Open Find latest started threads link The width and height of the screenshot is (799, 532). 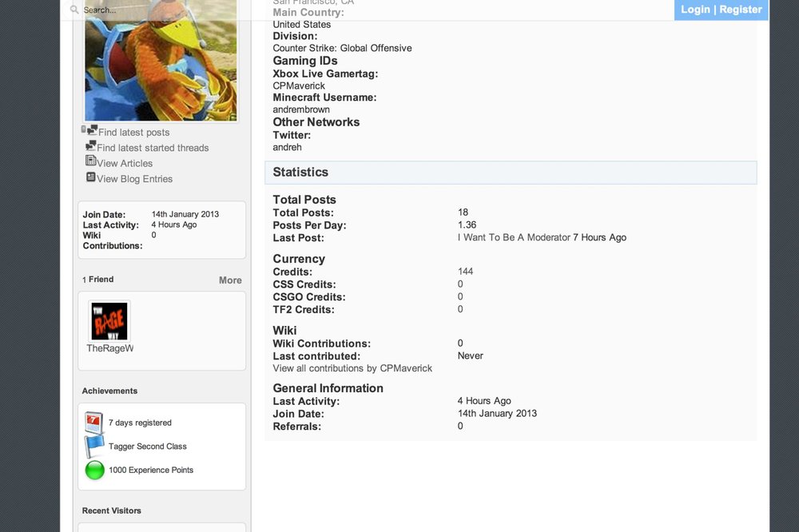coord(153,148)
